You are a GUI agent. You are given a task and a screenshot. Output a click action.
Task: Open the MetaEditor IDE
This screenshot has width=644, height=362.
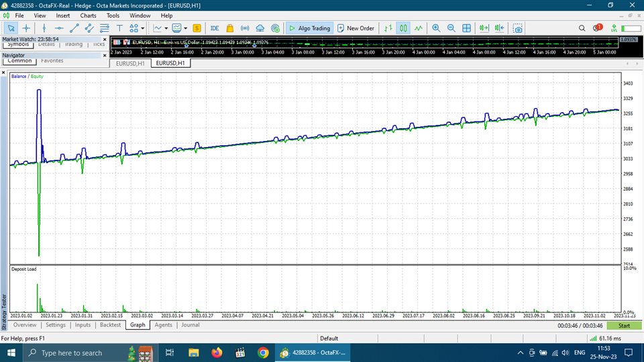click(215, 28)
